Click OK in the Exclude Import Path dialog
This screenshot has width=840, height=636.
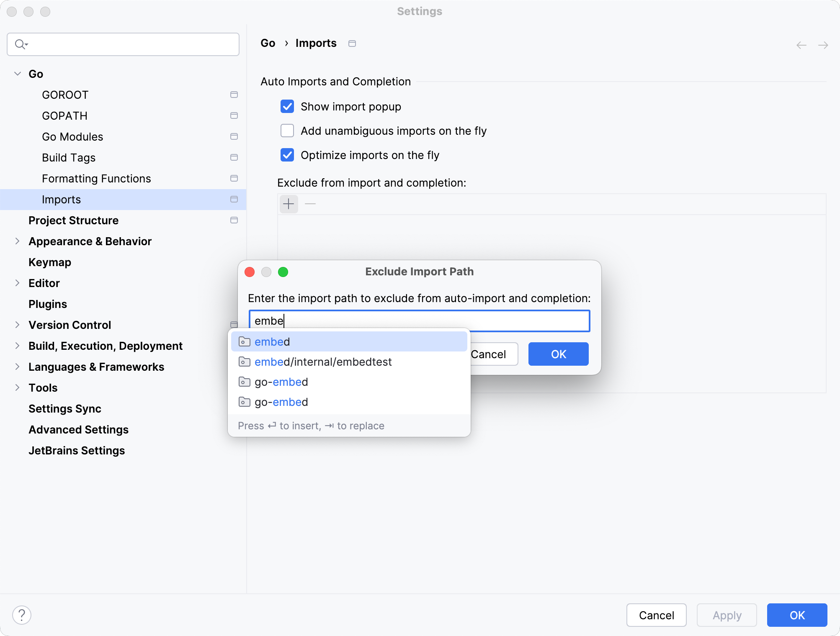(x=558, y=354)
